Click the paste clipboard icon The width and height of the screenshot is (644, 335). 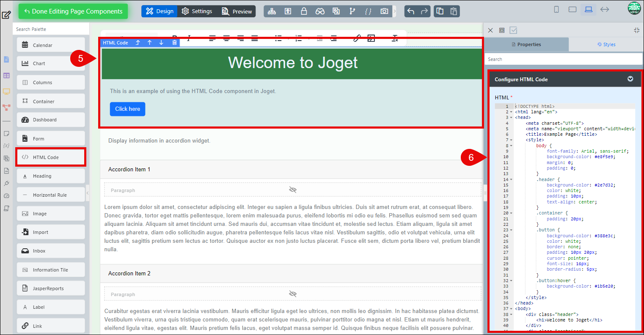coord(454,11)
